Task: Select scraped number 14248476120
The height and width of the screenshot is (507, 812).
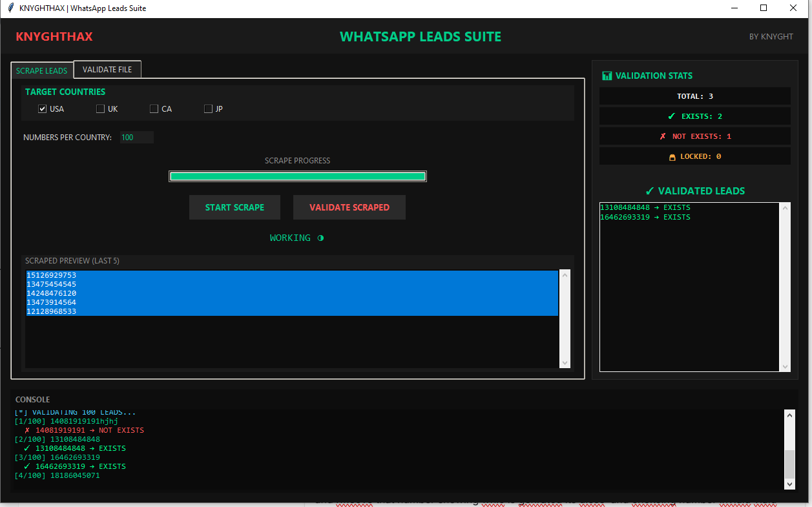Action: click(x=292, y=293)
